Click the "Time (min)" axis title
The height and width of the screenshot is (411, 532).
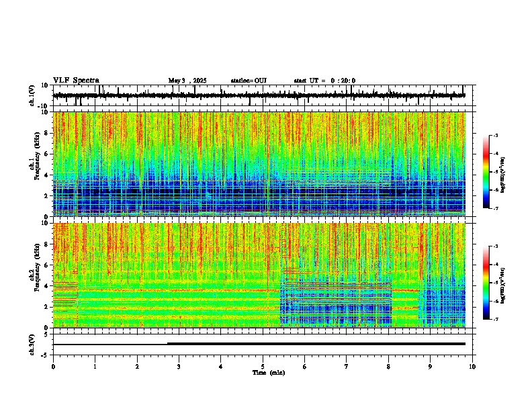[269, 373]
